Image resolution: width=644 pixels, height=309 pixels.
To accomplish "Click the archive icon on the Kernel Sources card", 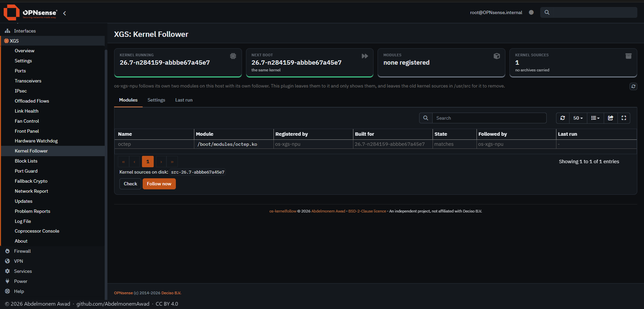I will pyautogui.click(x=629, y=56).
